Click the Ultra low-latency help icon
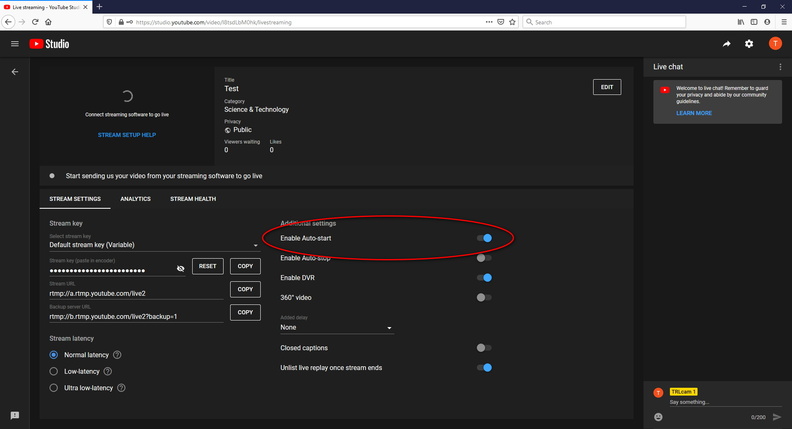 click(121, 388)
